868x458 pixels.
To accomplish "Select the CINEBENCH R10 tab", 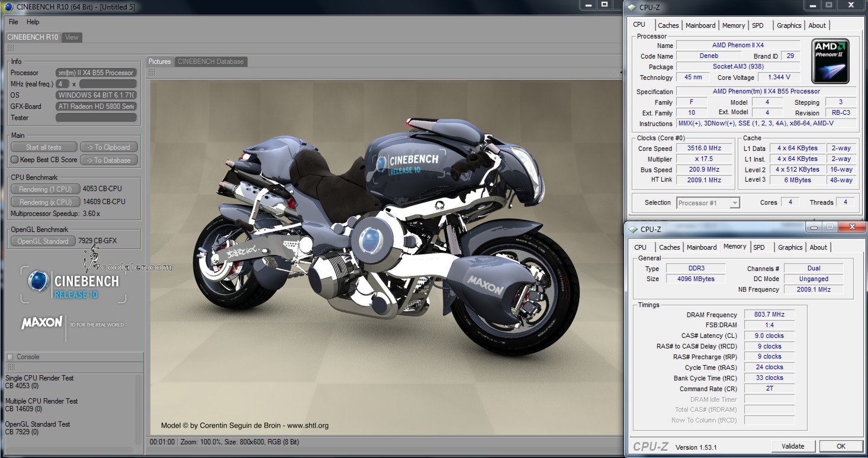I will [33, 37].
